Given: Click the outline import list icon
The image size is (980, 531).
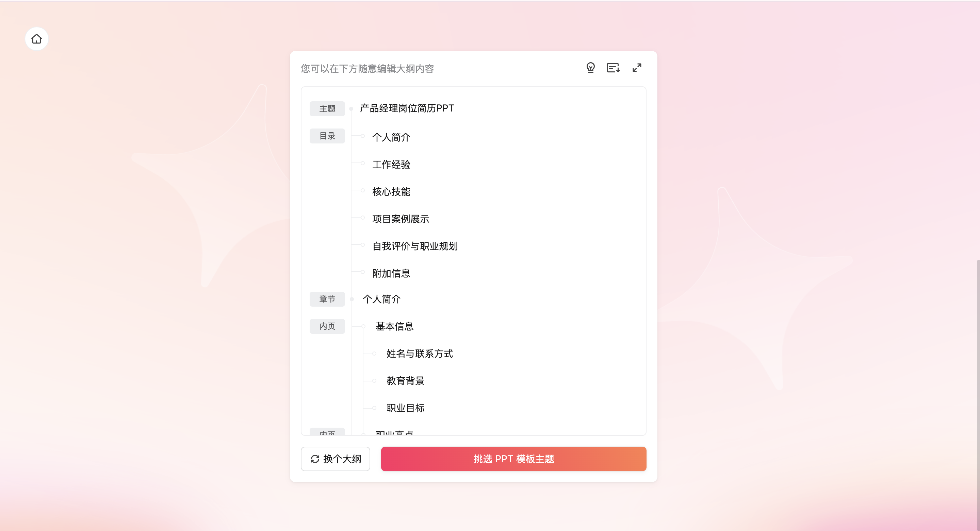Looking at the screenshot, I should tap(613, 68).
